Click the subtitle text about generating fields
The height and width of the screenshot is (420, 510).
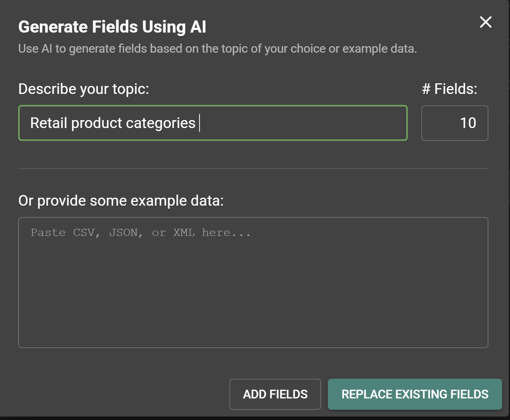point(217,49)
